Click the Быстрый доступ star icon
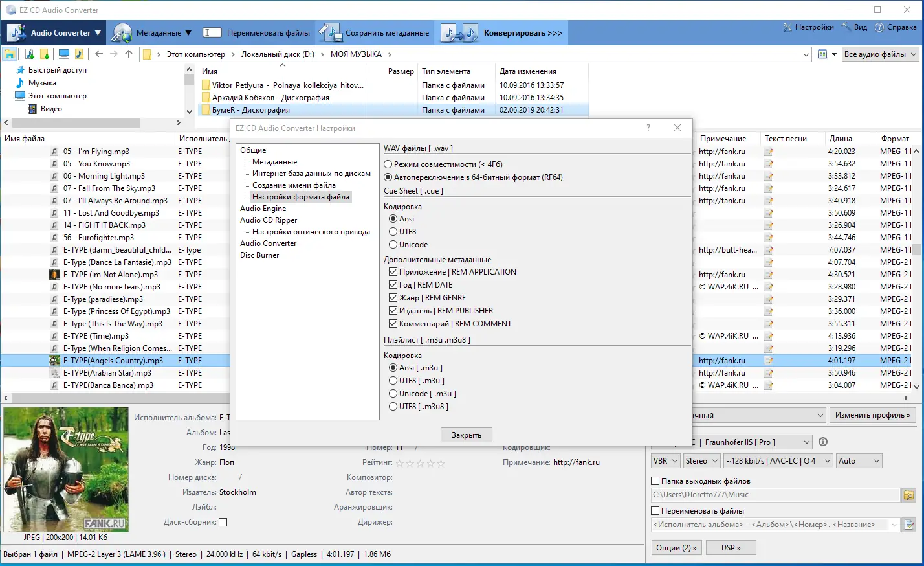Viewport: 924px width, 566px height. [20, 70]
